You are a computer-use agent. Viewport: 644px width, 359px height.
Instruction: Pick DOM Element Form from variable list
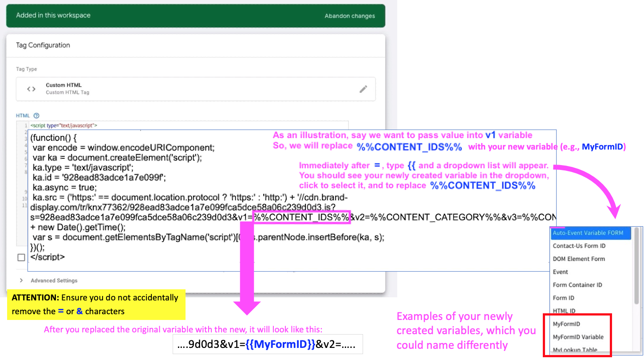click(x=578, y=259)
